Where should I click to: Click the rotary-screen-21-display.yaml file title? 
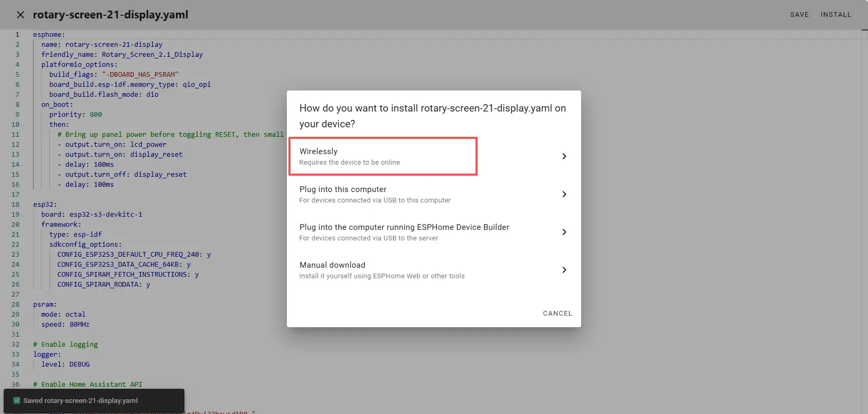110,15
